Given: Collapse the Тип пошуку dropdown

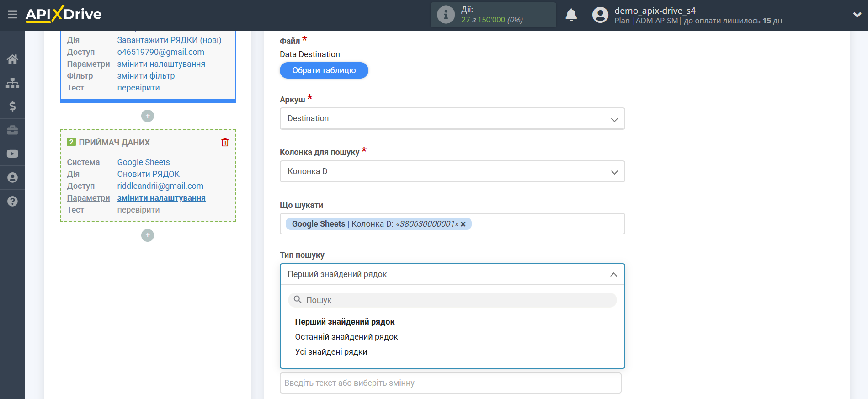Looking at the screenshot, I should pyautogui.click(x=452, y=274).
